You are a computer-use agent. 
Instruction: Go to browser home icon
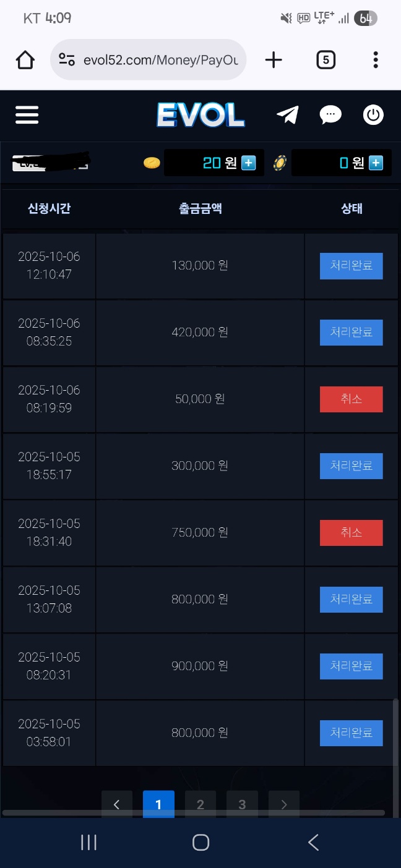click(25, 60)
